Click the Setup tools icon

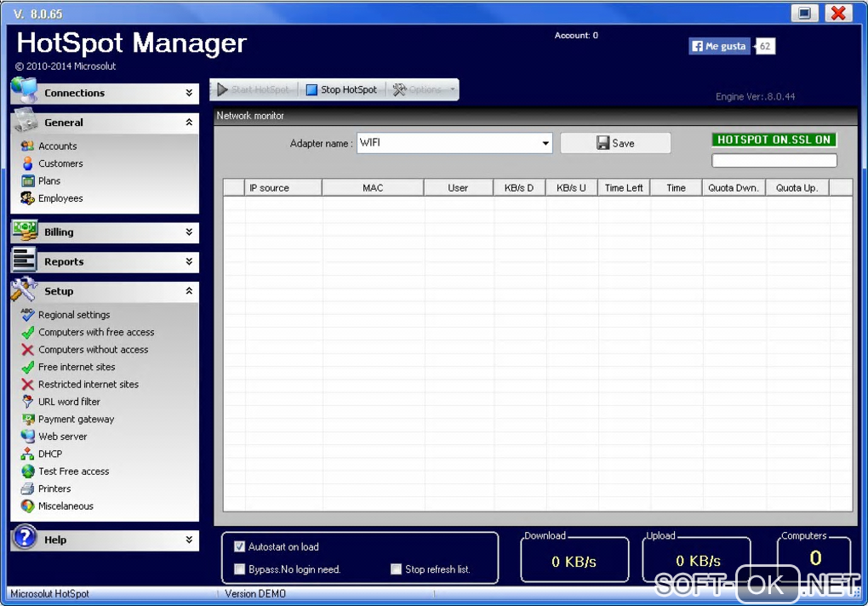(25, 289)
